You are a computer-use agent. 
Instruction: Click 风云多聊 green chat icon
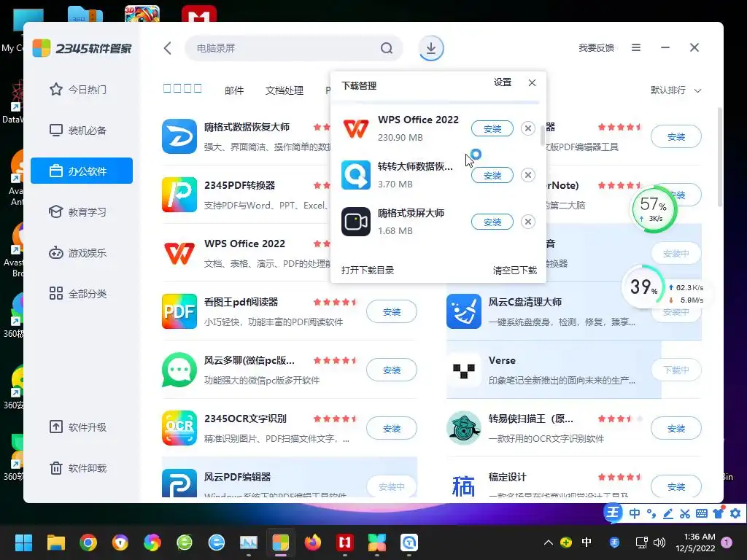(x=179, y=370)
